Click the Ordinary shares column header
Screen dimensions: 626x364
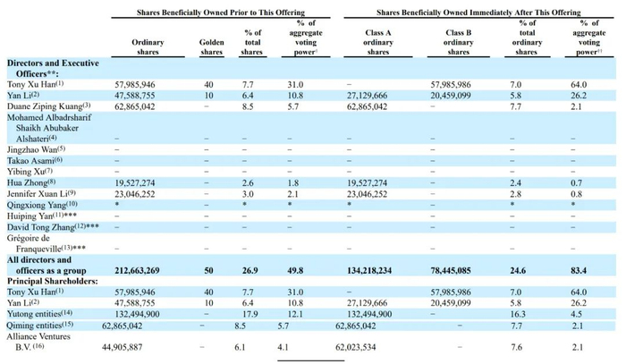pos(148,47)
